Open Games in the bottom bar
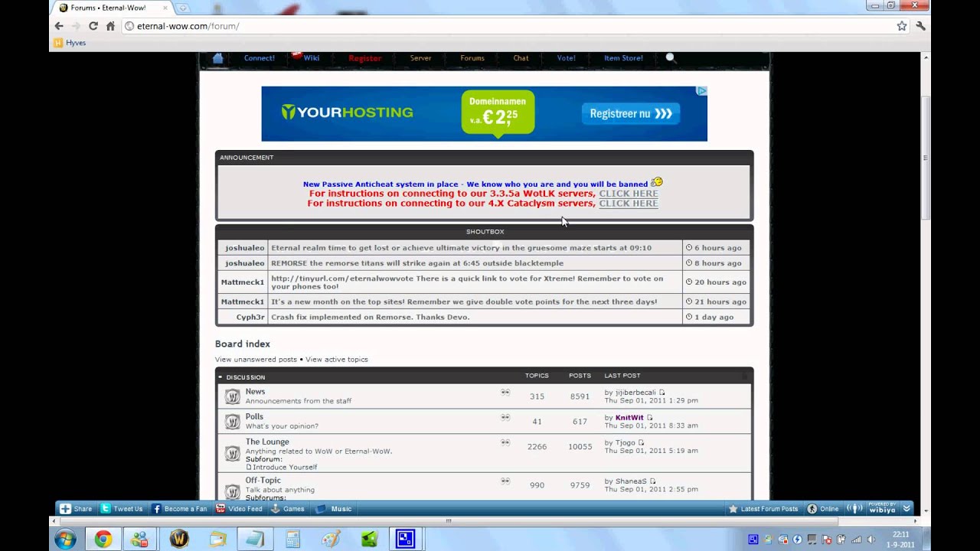Screen dimensions: 980x551 coord(288,509)
